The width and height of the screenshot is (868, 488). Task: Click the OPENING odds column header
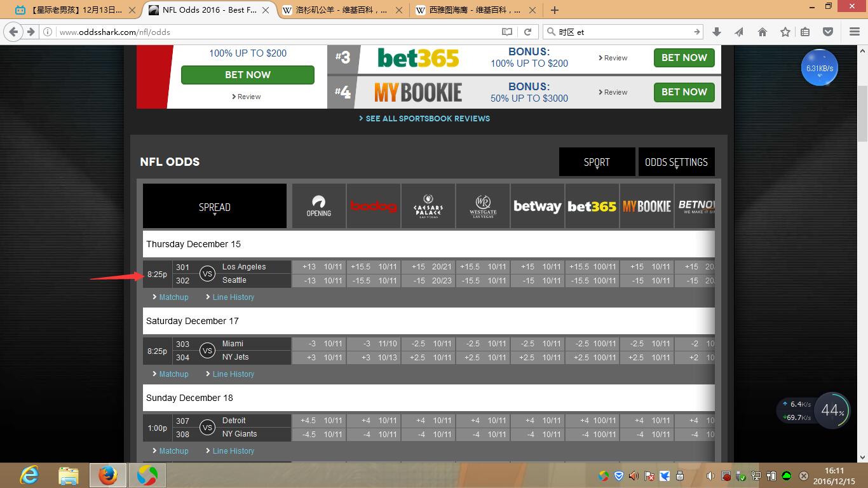[x=319, y=207]
